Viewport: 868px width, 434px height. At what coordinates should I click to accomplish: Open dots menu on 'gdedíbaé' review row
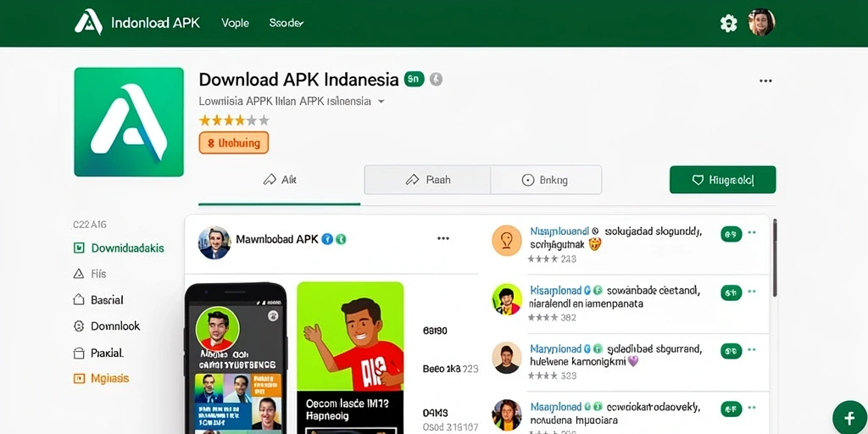752,350
